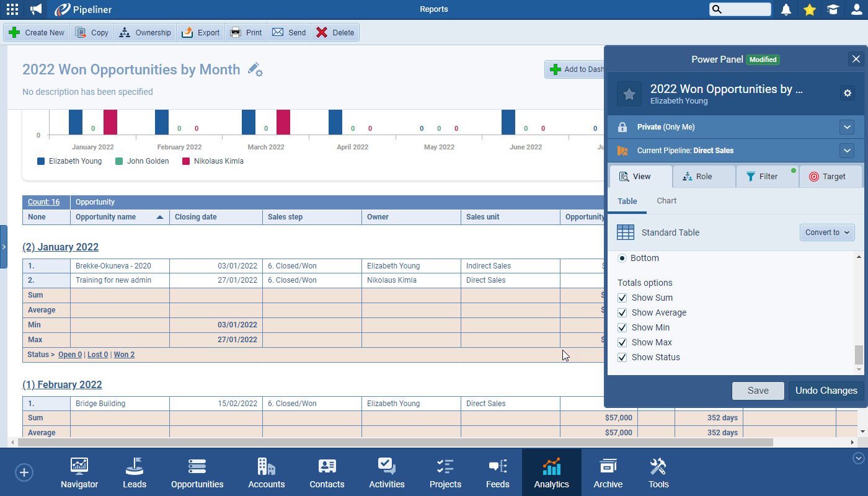Select the Bottom radio button

(622, 258)
